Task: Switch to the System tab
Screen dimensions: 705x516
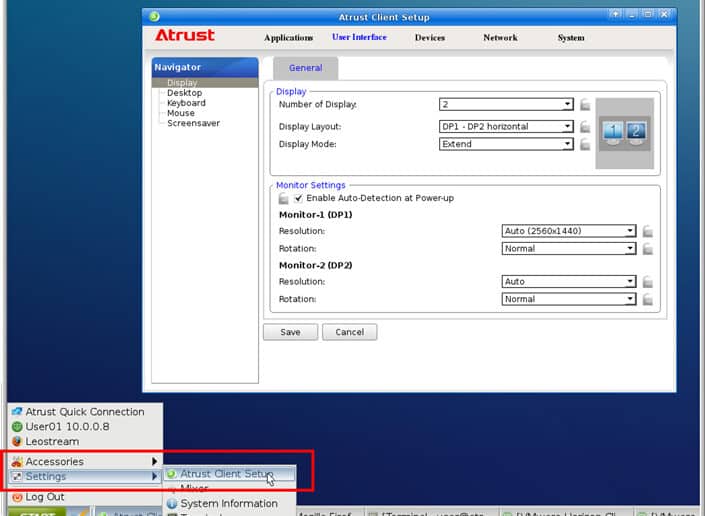Action: point(571,38)
